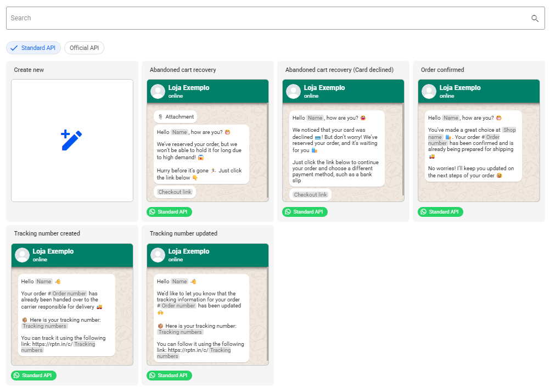This screenshot has width=550, height=392.
Task: Click avatar in Order confirmed preview
Action: coord(429,92)
